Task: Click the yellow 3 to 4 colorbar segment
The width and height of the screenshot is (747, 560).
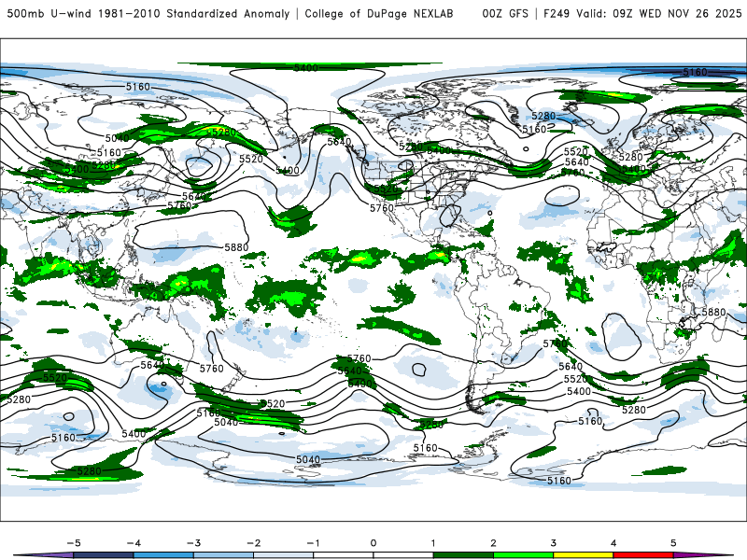Action: [583, 555]
